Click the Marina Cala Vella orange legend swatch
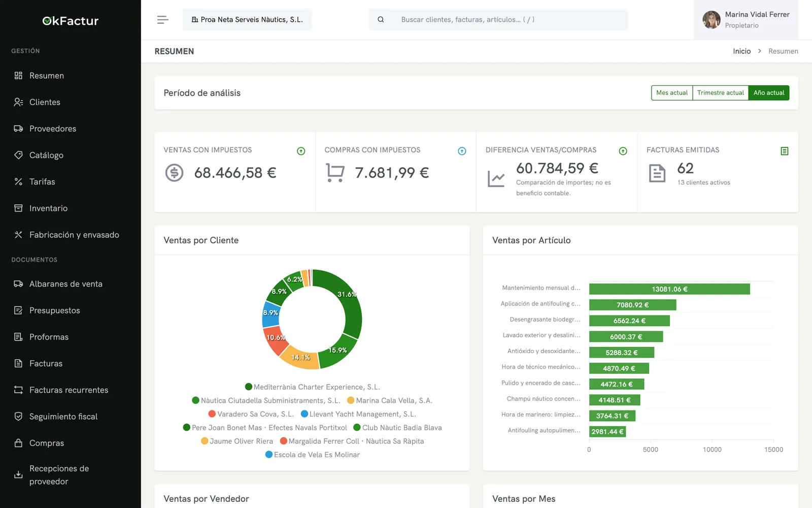812x508 pixels. pos(351,400)
